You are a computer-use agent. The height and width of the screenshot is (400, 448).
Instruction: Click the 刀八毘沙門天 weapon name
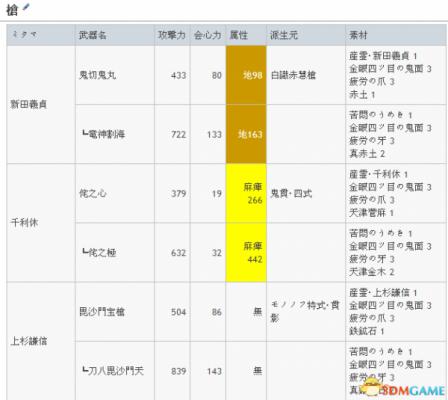113,371
